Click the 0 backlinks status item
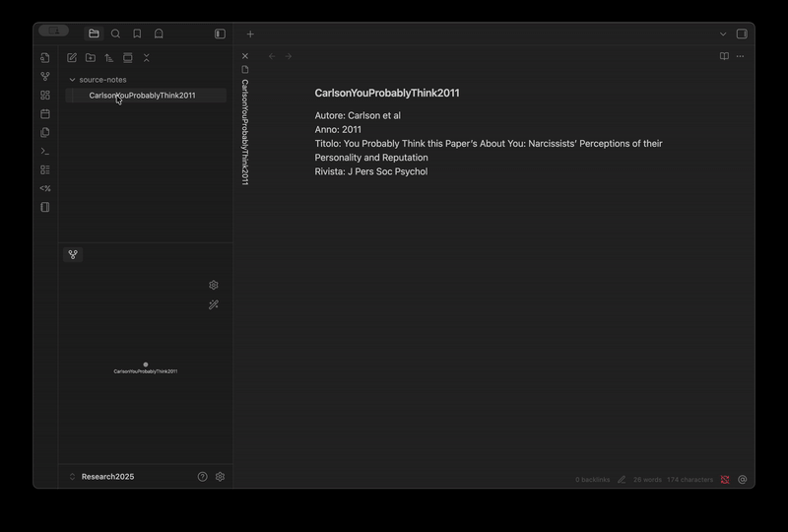 click(592, 480)
